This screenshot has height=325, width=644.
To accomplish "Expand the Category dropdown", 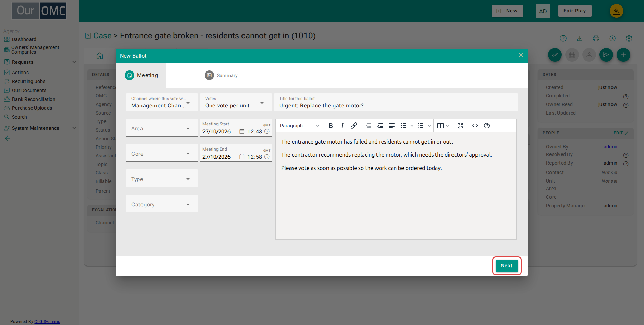I will pyautogui.click(x=162, y=204).
